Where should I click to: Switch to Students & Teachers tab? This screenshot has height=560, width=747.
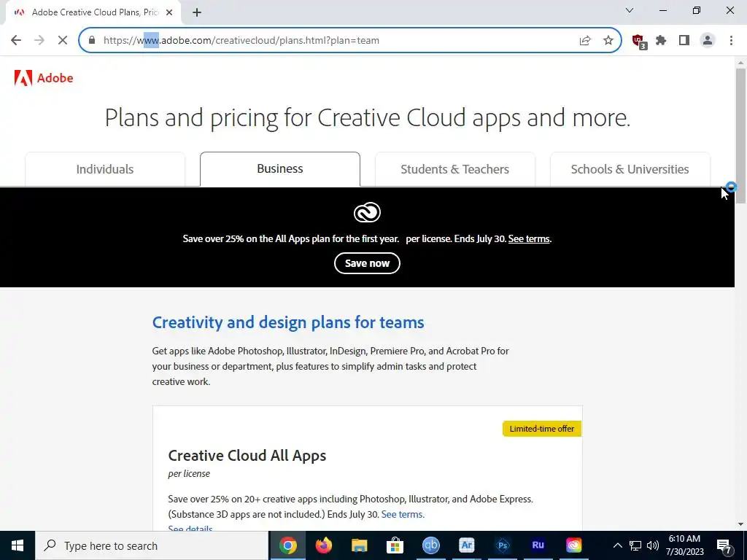point(455,169)
